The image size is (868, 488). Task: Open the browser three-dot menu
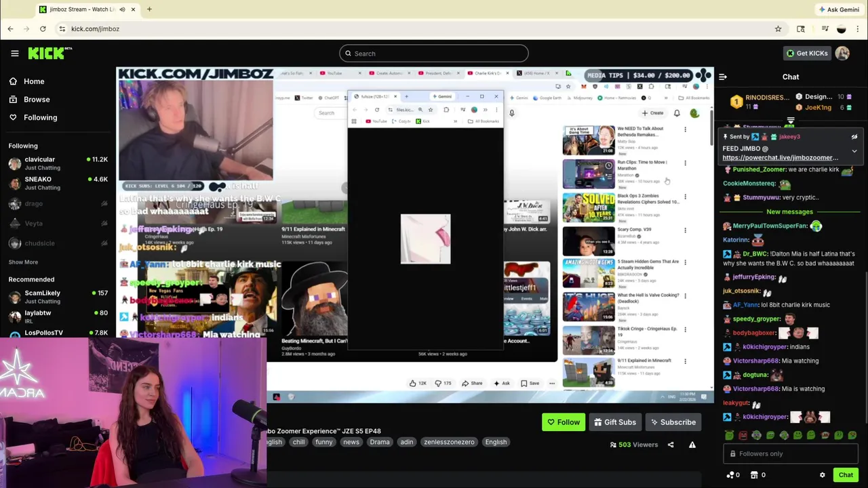coord(858,28)
